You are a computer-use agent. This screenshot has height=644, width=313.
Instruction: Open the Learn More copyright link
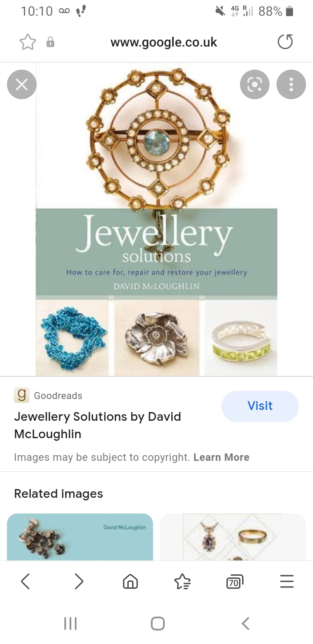(221, 457)
